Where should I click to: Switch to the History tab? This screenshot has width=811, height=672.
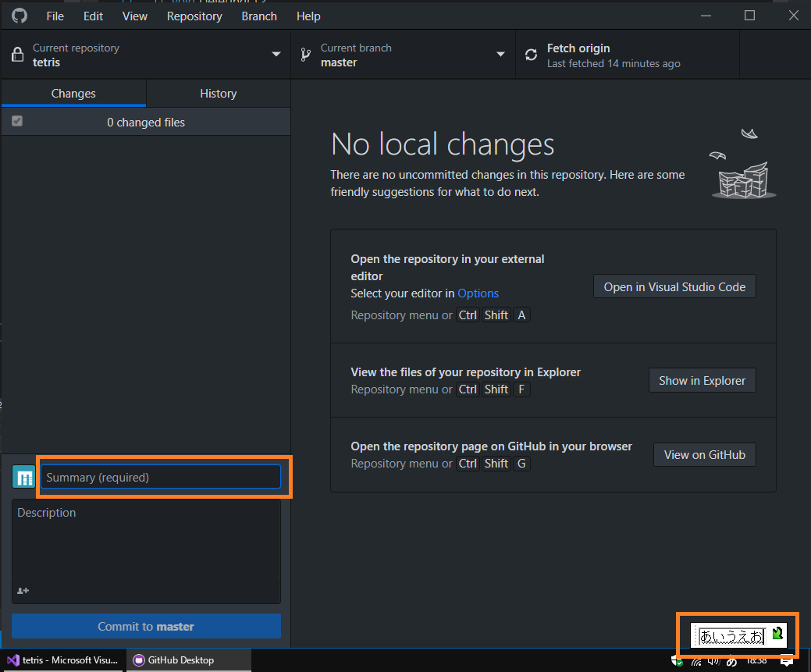(x=219, y=94)
